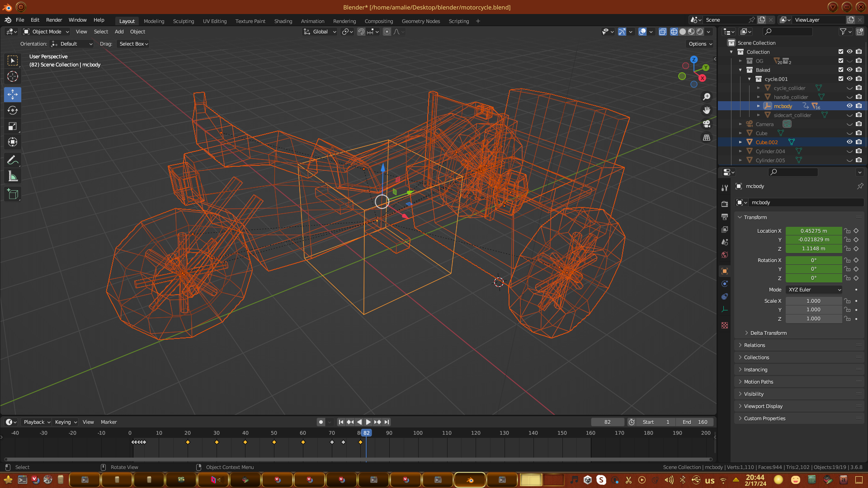Click the 3D Cursor tool
The image size is (868, 488).
point(13,76)
